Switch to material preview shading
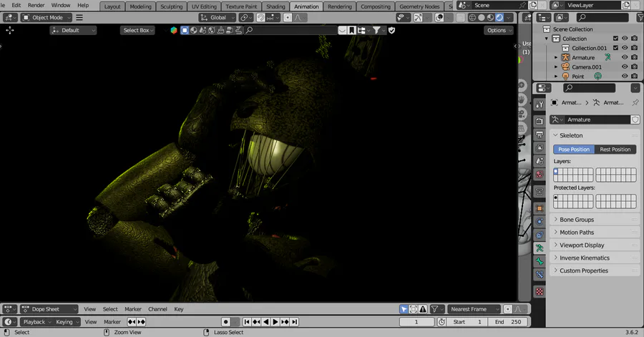The width and height of the screenshot is (644, 337). click(x=490, y=18)
